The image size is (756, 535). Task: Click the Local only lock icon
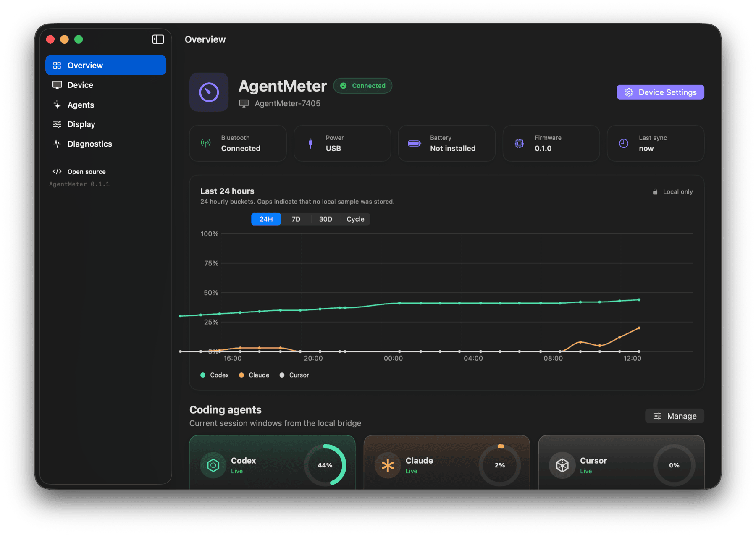click(x=655, y=192)
